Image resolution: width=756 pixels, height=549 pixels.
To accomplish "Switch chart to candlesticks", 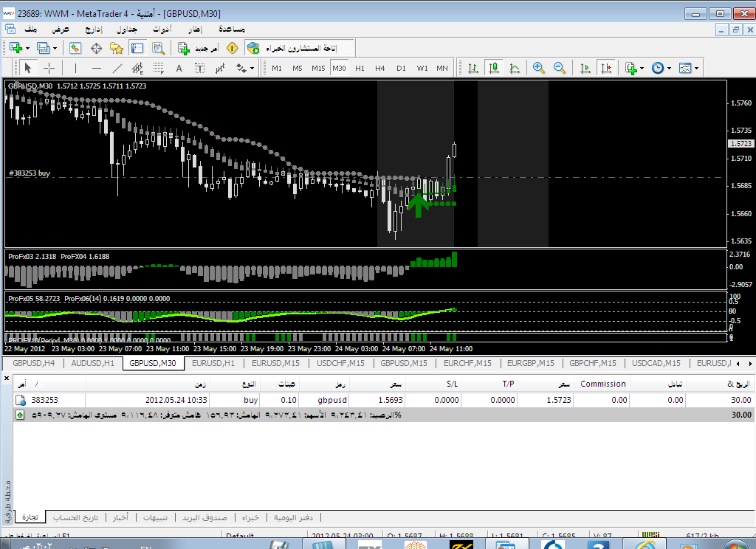I will [x=494, y=68].
